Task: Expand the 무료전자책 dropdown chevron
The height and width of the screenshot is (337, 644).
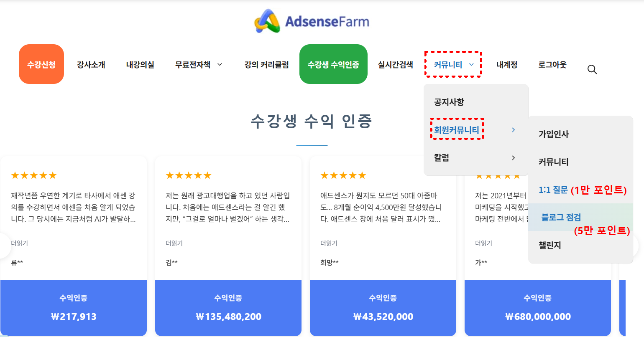Action: point(220,65)
